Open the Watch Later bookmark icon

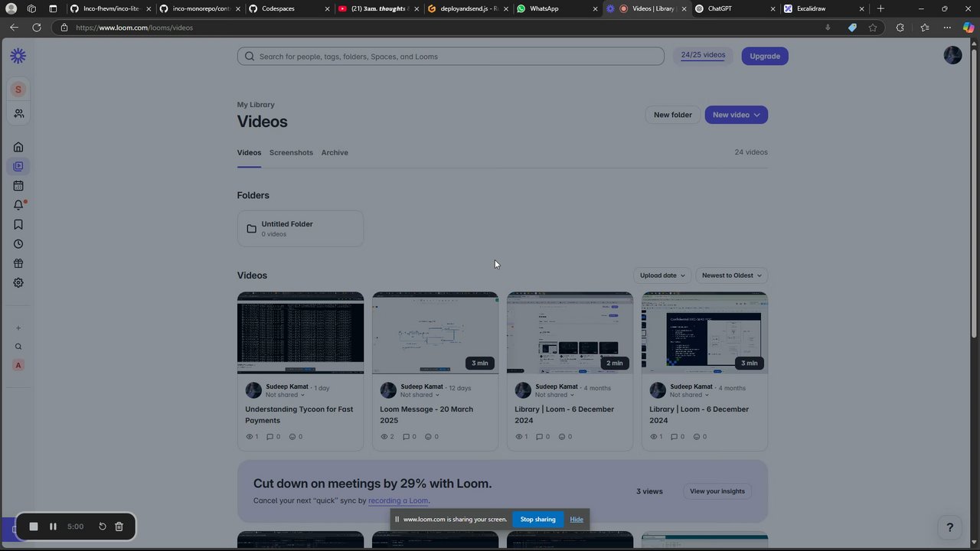[18, 225]
